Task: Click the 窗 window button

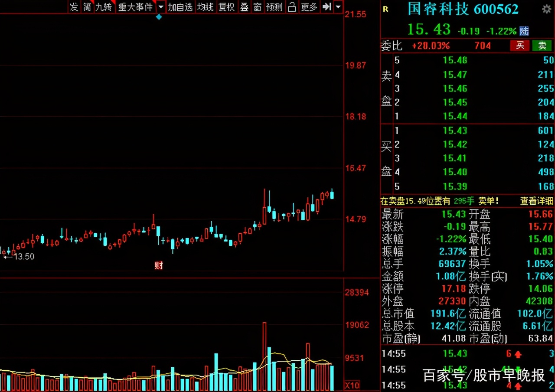Action: (258, 7)
